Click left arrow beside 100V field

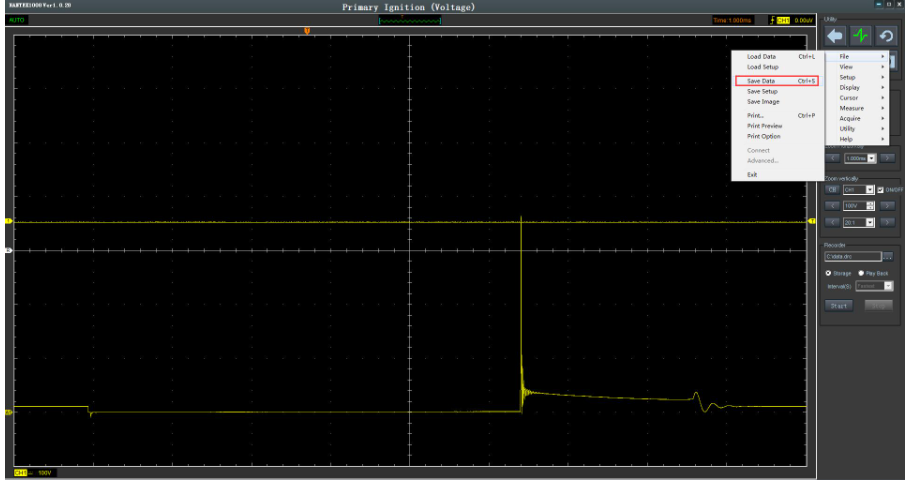point(832,206)
